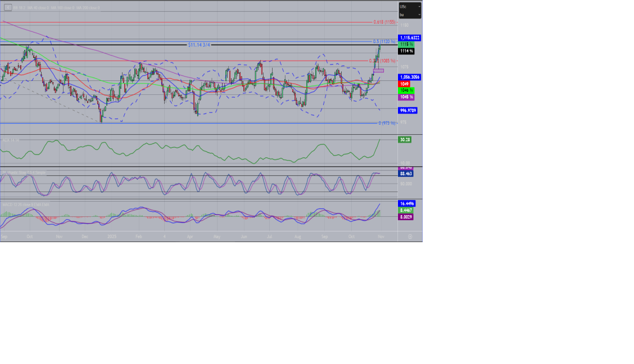The image size is (634, 364).
Task: Select the MA 40 close legend entry
Action: (39, 8)
